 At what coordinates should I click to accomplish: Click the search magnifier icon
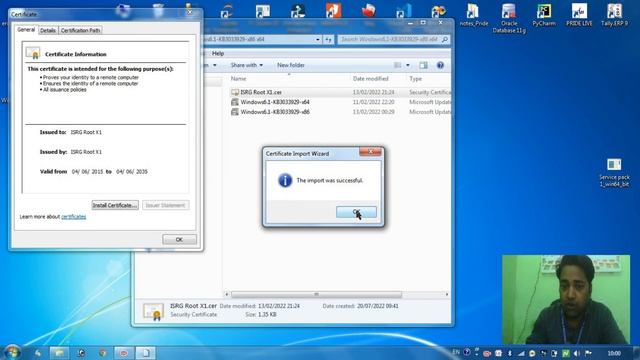(x=445, y=40)
